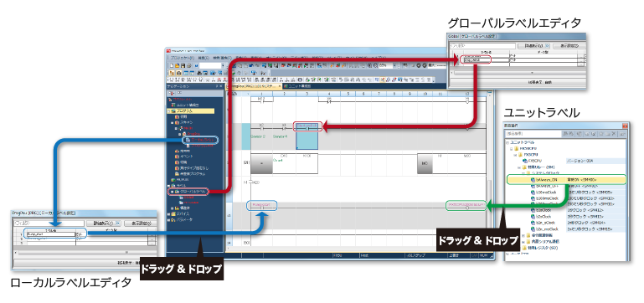
Task: Open the 検索/置換(F) menu
Action: (x=222, y=58)
